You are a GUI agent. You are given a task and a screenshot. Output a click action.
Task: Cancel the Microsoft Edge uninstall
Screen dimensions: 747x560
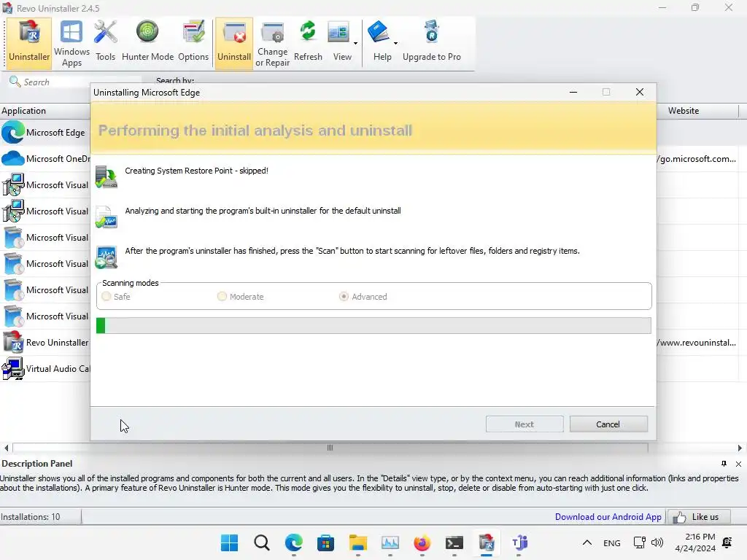(x=608, y=424)
